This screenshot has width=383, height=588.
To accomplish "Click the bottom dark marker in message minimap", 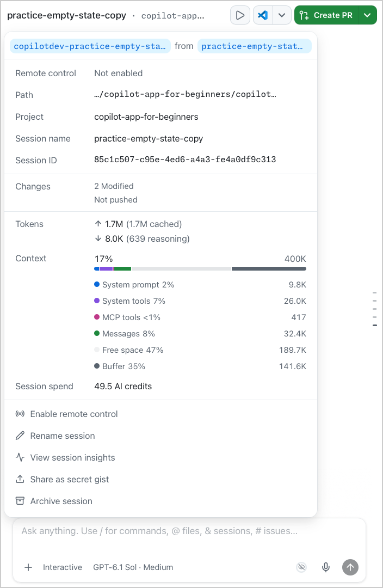I will (375, 325).
